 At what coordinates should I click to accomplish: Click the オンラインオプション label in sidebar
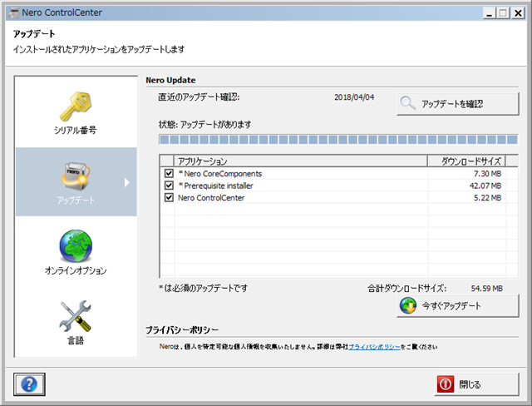pyautogui.click(x=76, y=270)
